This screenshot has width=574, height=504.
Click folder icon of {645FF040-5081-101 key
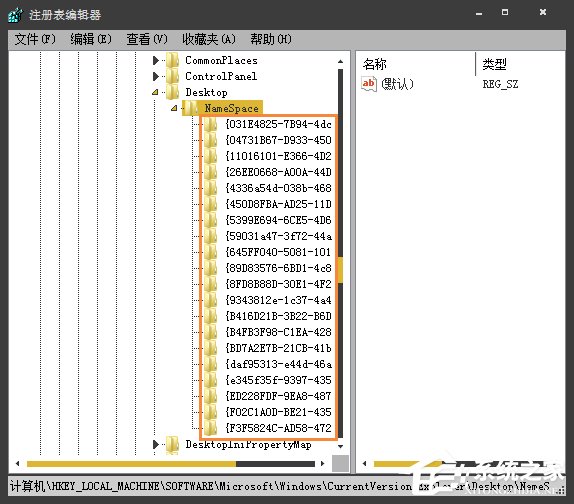[x=210, y=252]
